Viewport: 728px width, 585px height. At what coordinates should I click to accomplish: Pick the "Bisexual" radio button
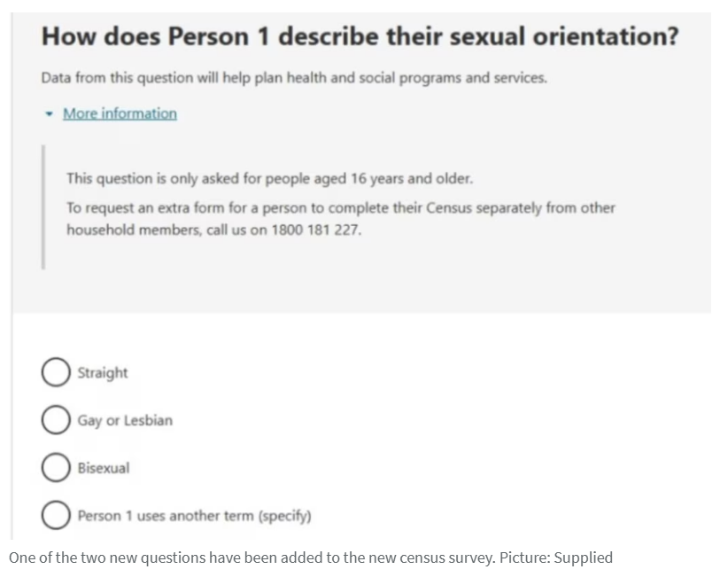point(55,468)
